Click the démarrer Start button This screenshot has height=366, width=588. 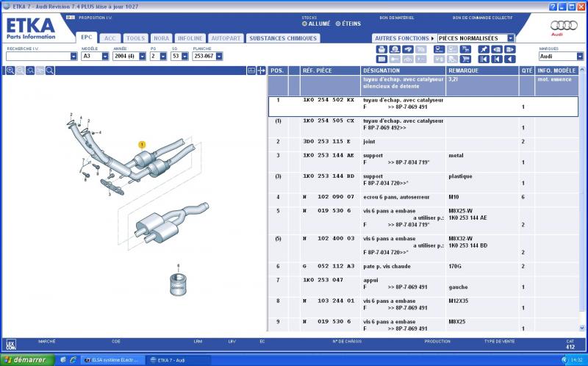[x=28, y=360]
